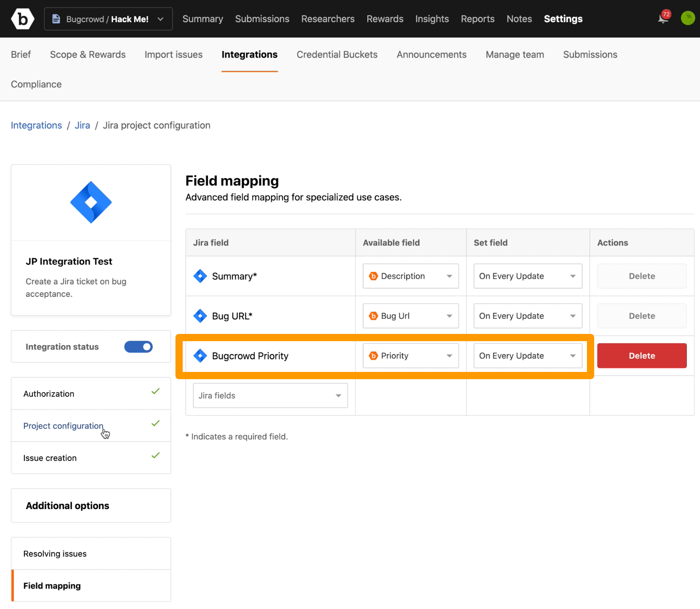Click the Bugcrowd icon inside the Priority selector
This screenshot has width=700, height=609.
374,356
